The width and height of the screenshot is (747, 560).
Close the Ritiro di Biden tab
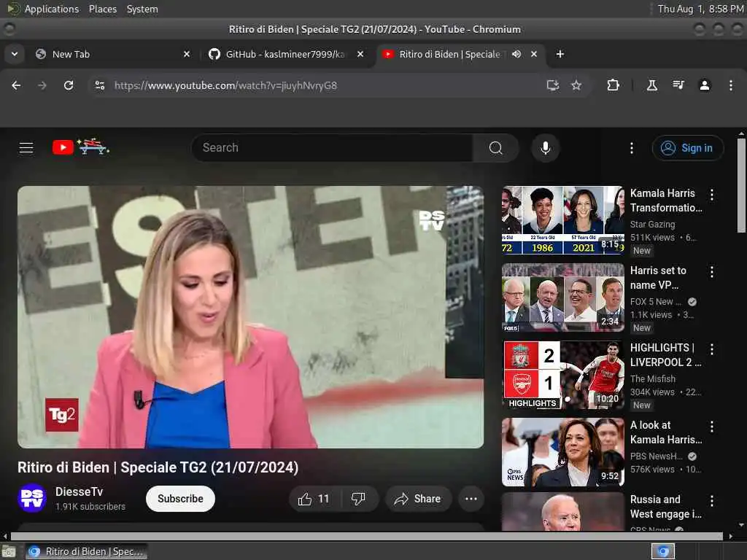[x=534, y=54]
